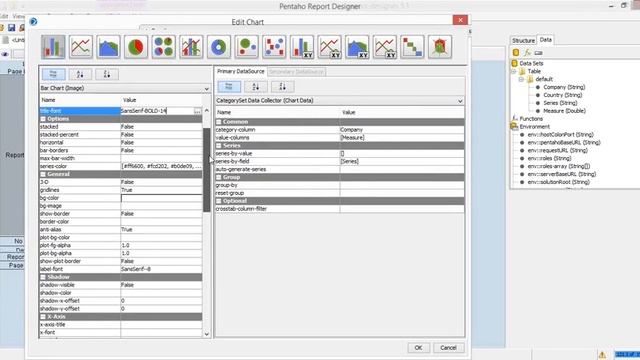Select the Scatter plot chart icon

pos(274,47)
